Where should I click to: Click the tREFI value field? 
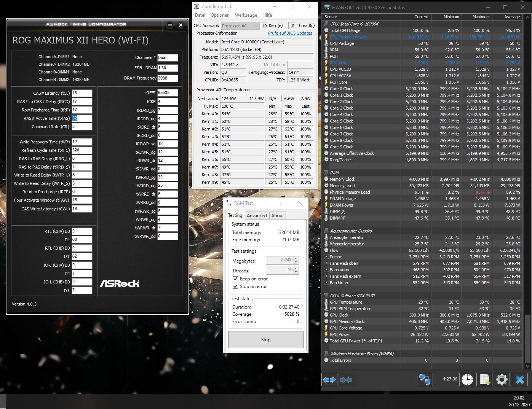coord(168,93)
